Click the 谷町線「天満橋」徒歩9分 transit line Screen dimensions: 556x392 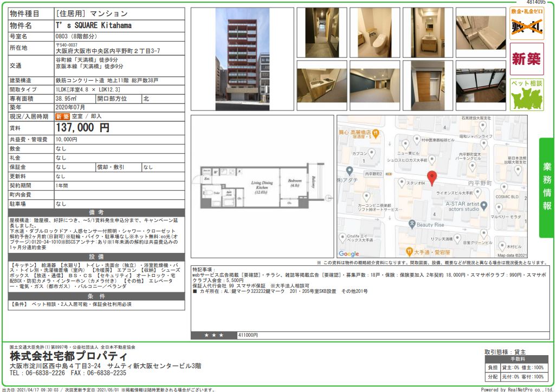coord(87,60)
